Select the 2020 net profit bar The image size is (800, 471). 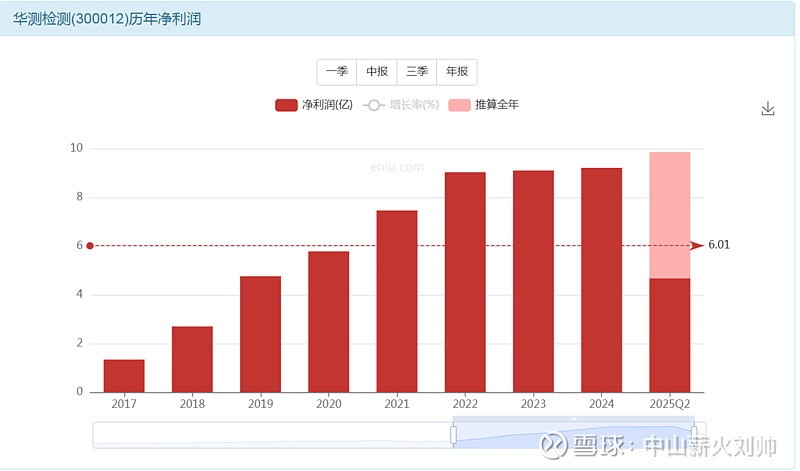point(329,322)
